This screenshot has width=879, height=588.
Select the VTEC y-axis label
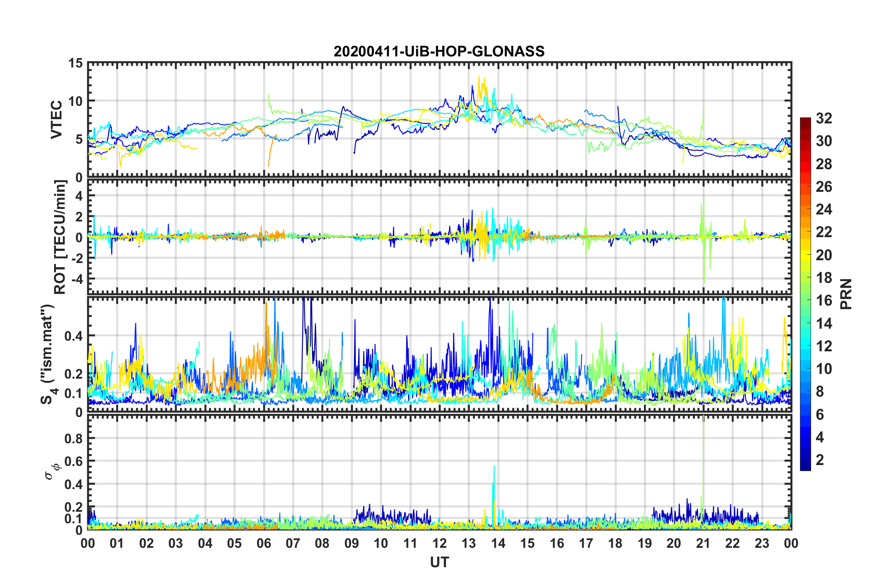click(x=56, y=120)
